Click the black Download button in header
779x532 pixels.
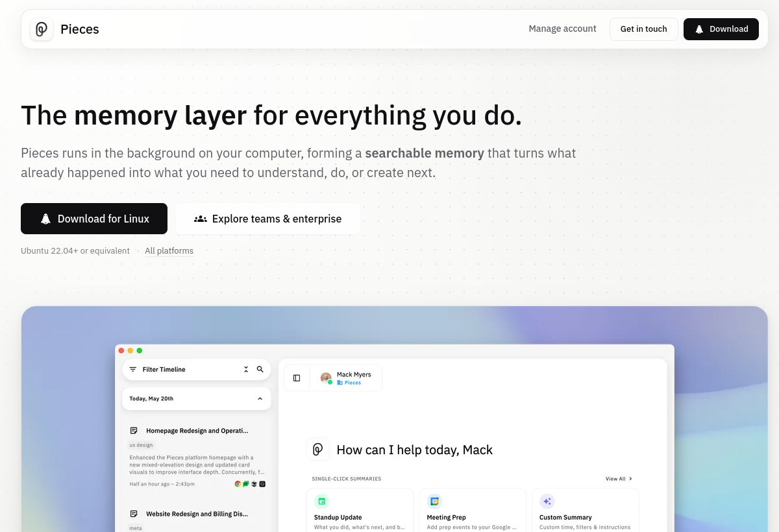(x=721, y=29)
